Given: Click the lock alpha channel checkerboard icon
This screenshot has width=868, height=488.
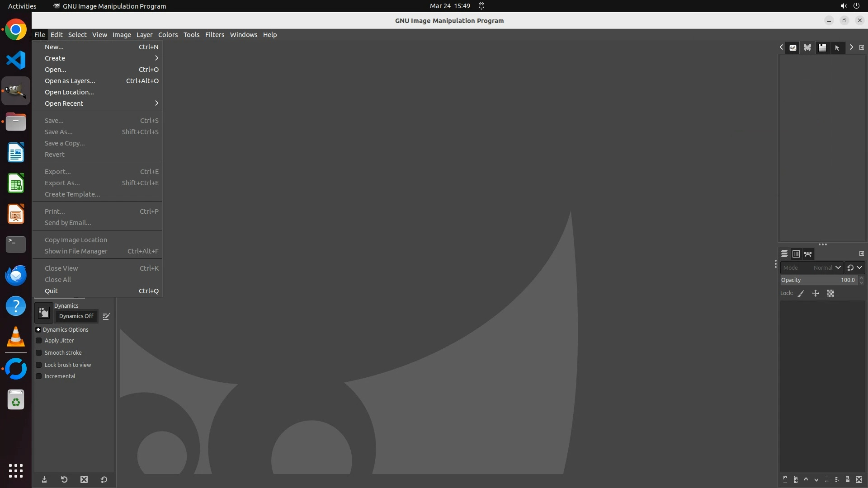Looking at the screenshot, I should 830,293.
